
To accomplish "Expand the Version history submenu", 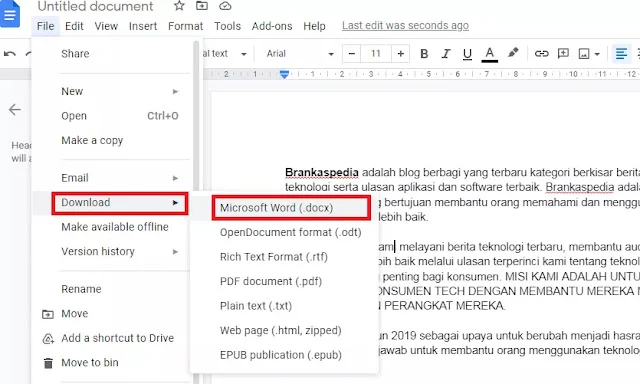I will [x=112, y=251].
